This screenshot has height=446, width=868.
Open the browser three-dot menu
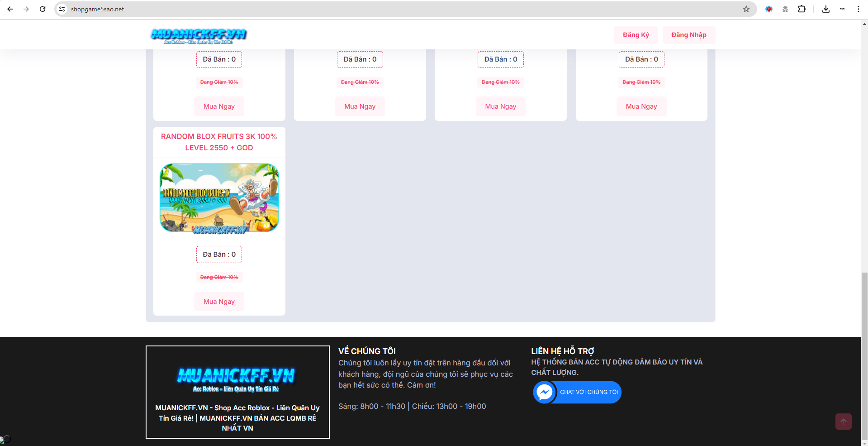pyautogui.click(x=858, y=9)
